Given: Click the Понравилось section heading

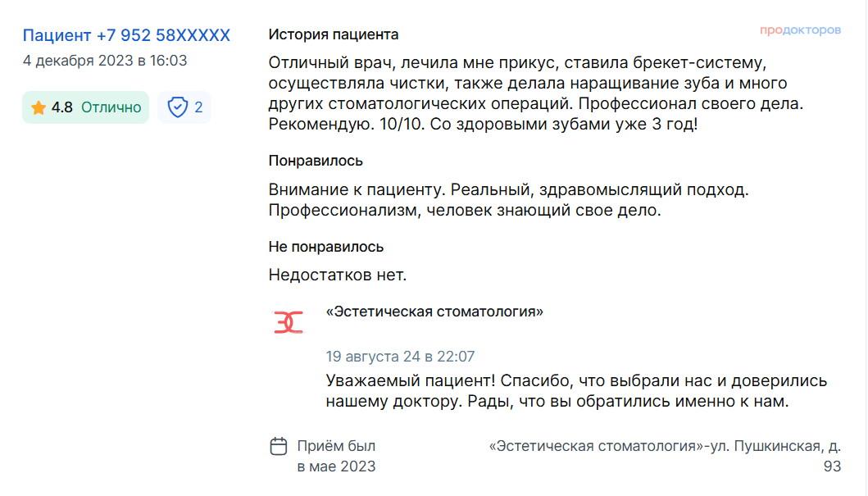Looking at the screenshot, I should point(316,161).
